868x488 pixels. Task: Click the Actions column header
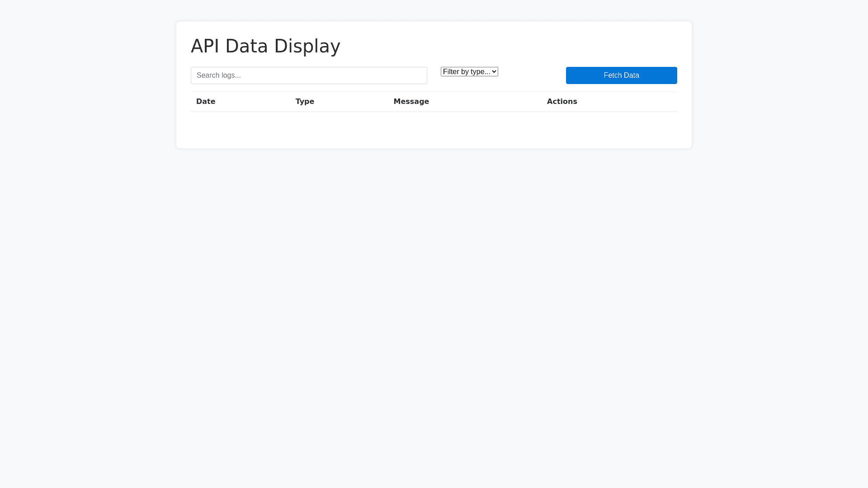tap(562, 102)
